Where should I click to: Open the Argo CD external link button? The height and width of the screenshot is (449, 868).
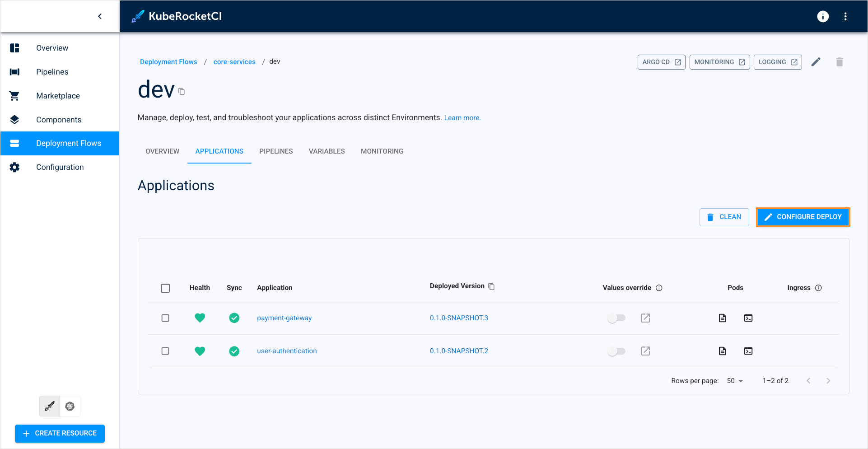(x=661, y=62)
